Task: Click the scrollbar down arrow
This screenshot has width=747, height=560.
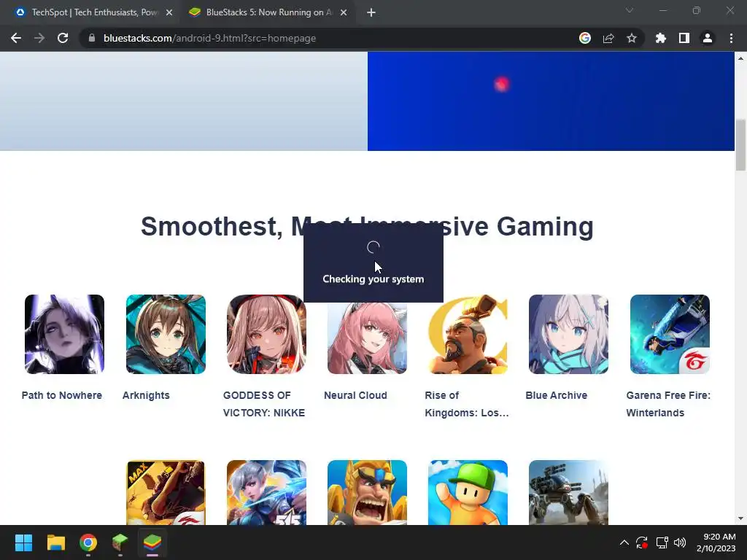Action: [x=740, y=518]
